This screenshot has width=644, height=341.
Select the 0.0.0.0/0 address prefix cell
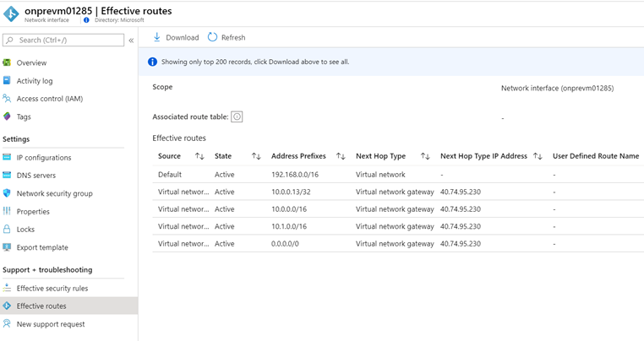(x=285, y=243)
